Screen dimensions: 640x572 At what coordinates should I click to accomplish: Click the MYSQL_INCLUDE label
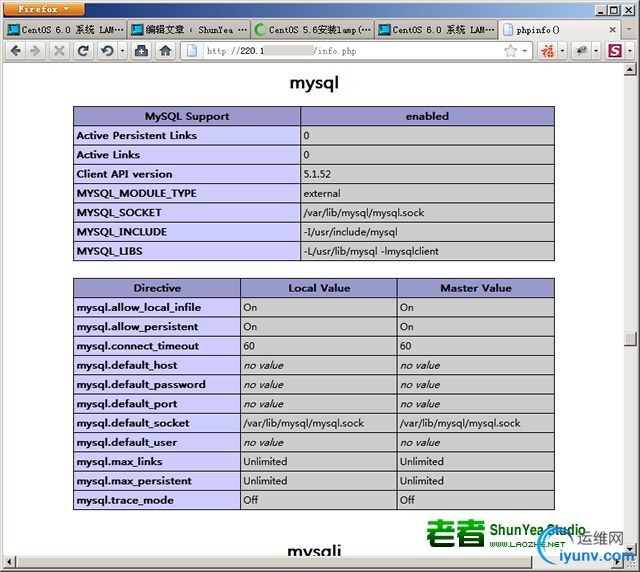click(x=122, y=231)
